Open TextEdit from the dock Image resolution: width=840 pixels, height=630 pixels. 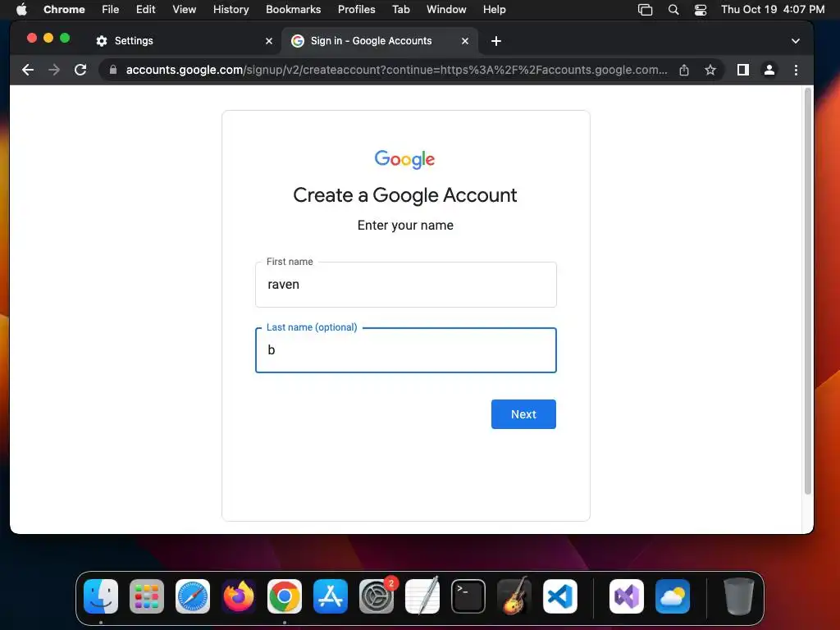[x=422, y=596]
